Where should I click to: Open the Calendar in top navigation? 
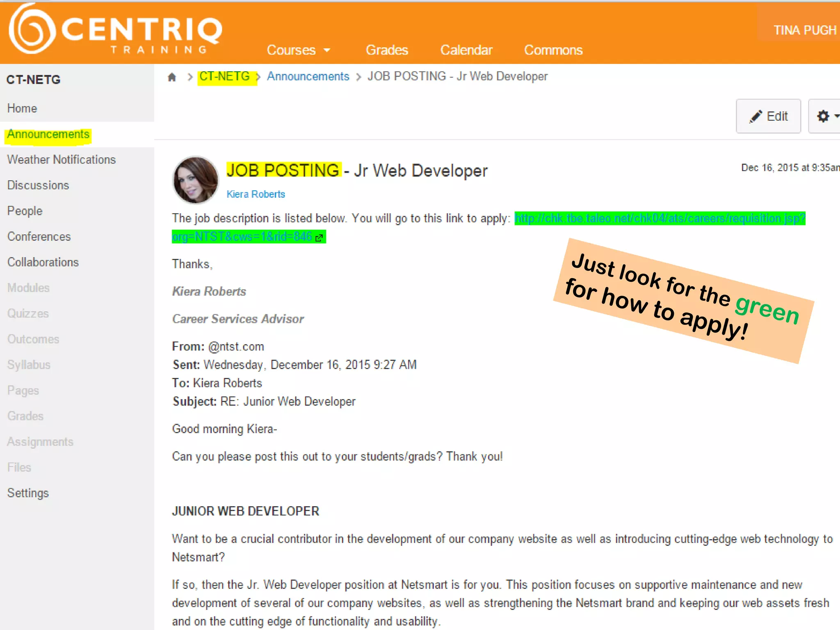(x=466, y=50)
